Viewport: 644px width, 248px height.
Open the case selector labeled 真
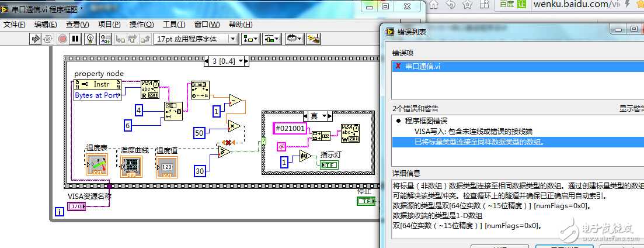318,116
